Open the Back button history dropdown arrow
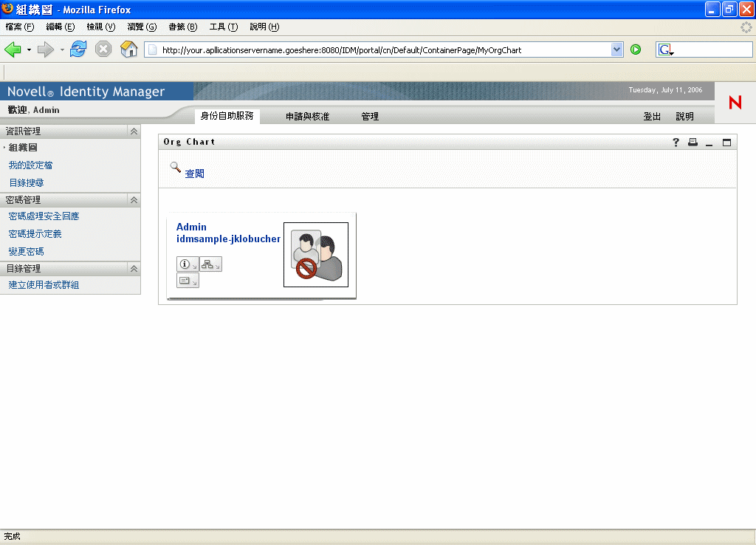 click(29, 49)
